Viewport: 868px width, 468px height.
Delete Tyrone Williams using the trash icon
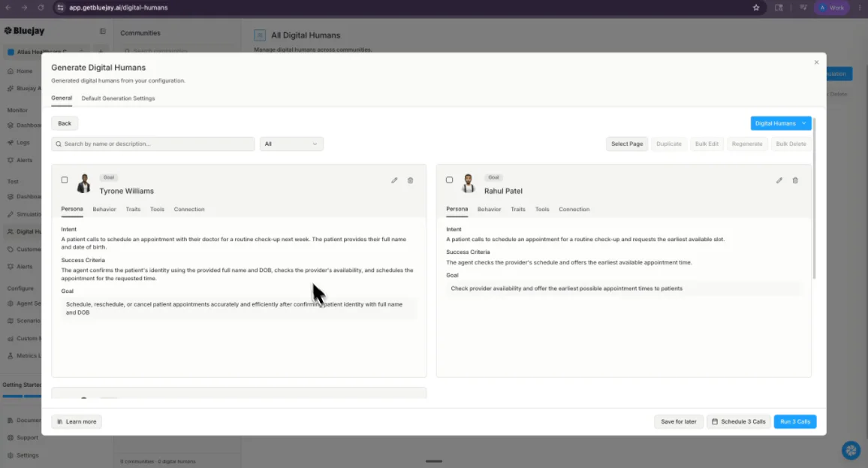coord(410,180)
